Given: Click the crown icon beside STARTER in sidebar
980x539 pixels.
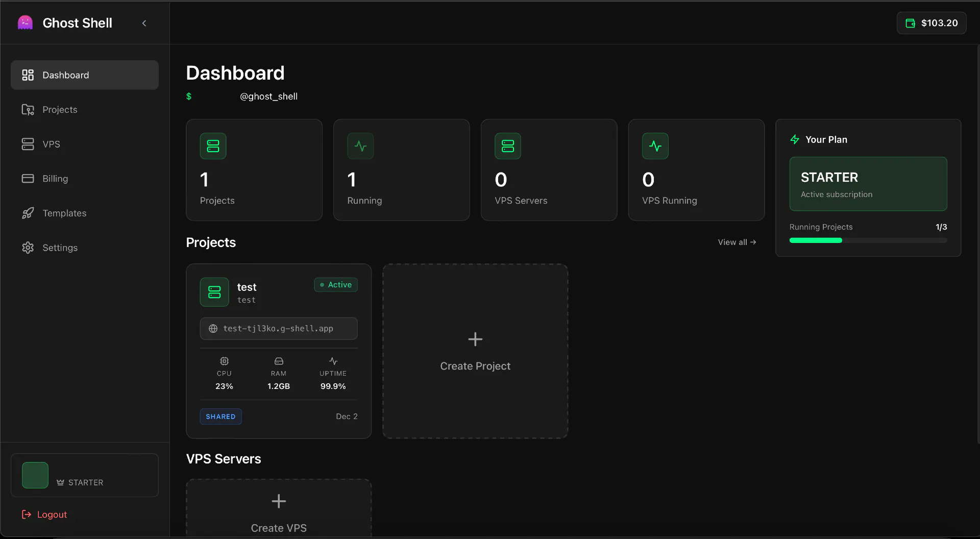Looking at the screenshot, I should (x=60, y=482).
